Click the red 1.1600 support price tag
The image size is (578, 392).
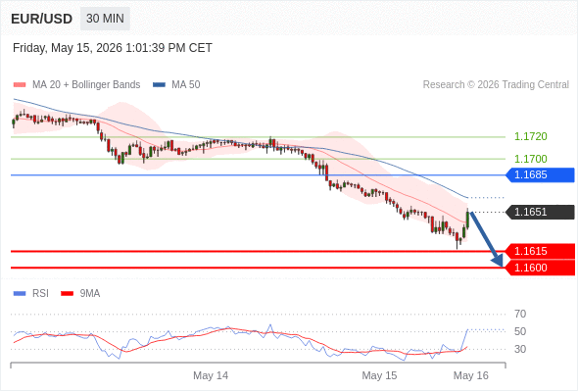coord(540,268)
